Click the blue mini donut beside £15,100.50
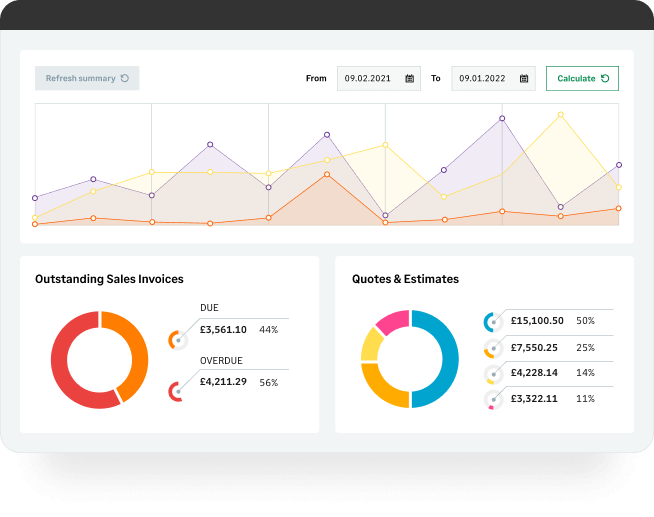654x517 pixels. [492, 322]
